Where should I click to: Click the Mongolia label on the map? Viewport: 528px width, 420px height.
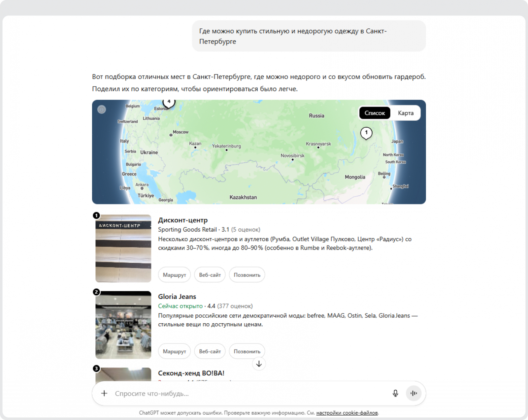click(x=355, y=177)
